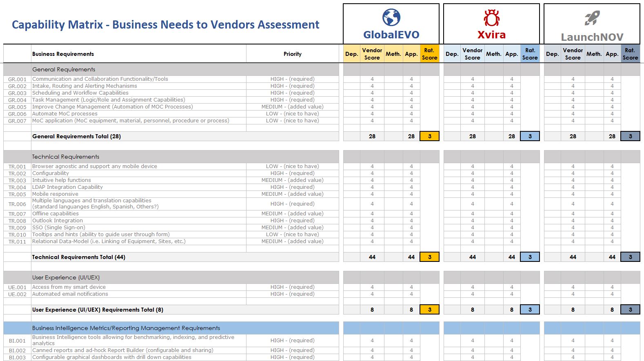Click GlobalEVO Dep. column header

(x=351, y=54)
